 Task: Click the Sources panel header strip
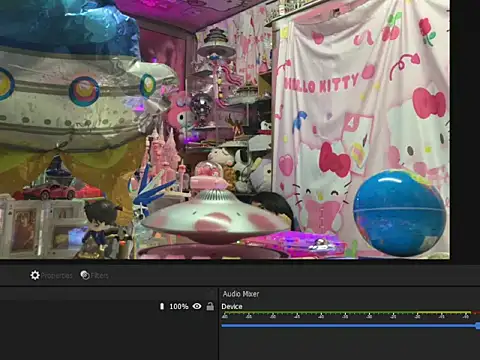pyautogui.click(x=108, y=294)
